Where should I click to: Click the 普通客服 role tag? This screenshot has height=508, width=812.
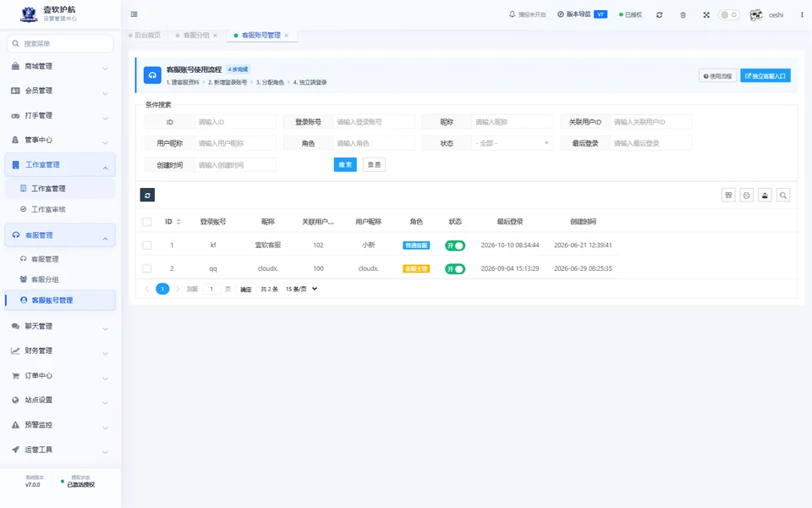[416, 246]
